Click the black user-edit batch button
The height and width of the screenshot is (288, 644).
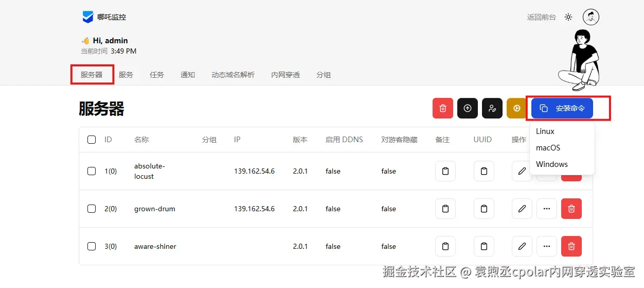click(492, 108)
